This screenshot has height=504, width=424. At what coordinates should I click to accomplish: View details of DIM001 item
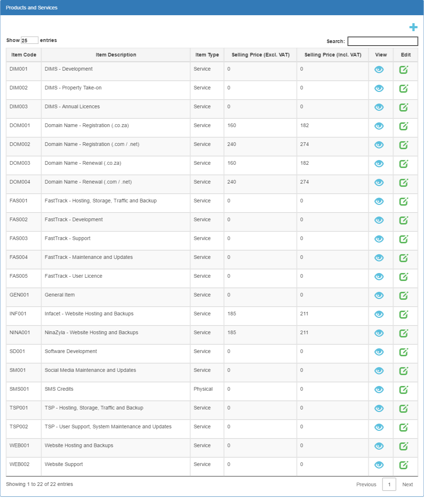tap(379, 70)
